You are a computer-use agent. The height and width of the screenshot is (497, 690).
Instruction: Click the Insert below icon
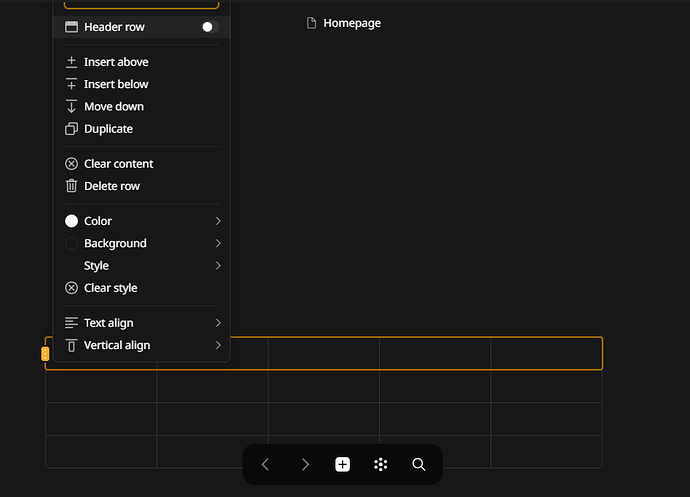71,84
